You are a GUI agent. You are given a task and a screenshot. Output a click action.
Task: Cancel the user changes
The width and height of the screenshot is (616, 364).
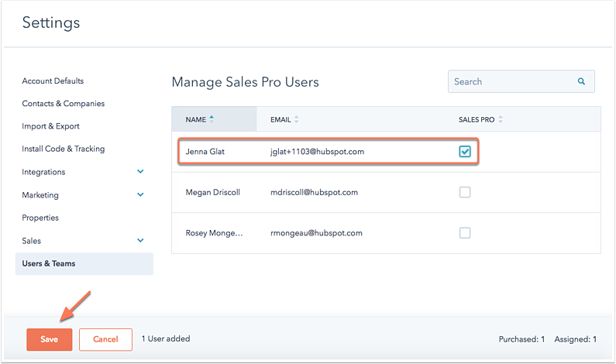[x=105, y=339]
